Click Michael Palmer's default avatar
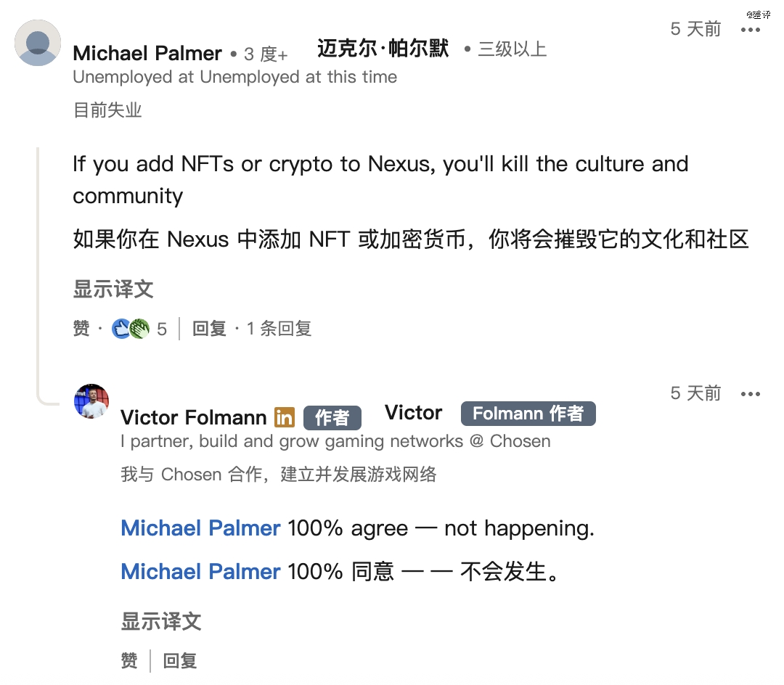784x685 pixels. (38, 43)
